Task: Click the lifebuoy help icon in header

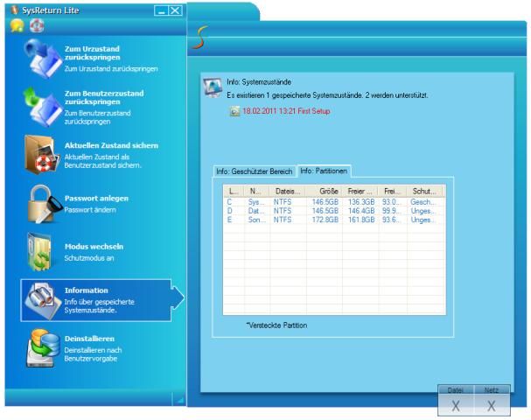Action: (x=37, y=25)
